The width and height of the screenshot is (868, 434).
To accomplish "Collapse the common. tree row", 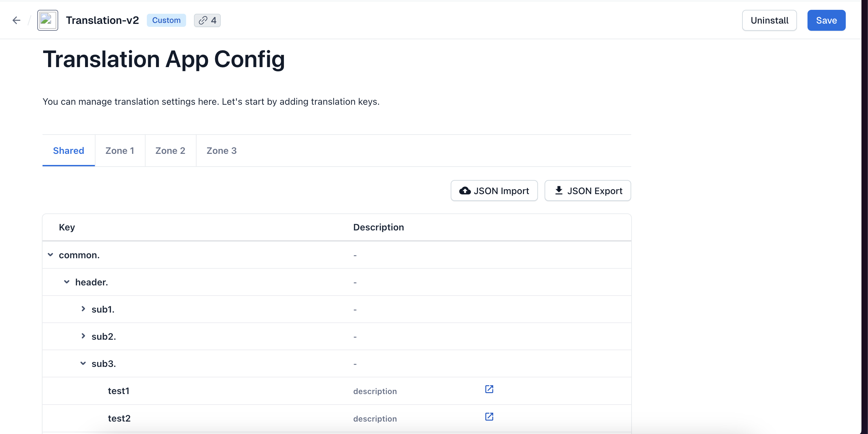I will [x=51, y=255].
